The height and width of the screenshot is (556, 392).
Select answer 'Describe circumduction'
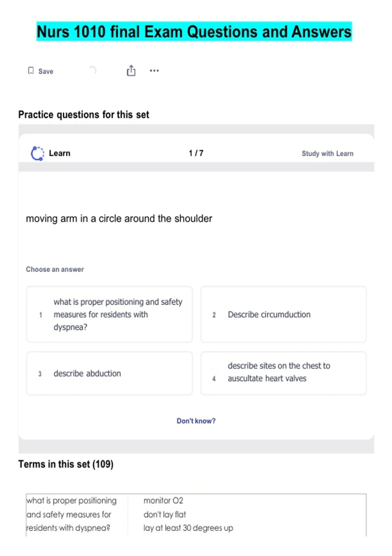[283, 314]
